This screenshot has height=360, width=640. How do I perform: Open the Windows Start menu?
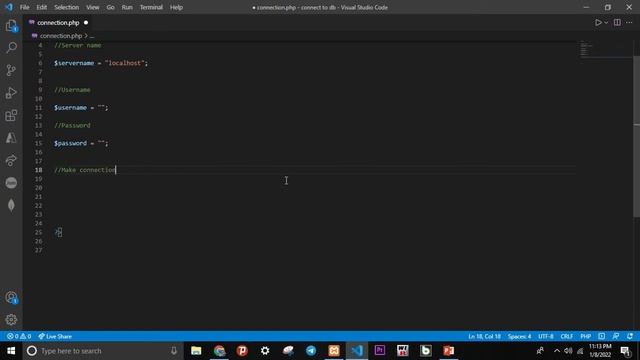[x=11, y=351]
